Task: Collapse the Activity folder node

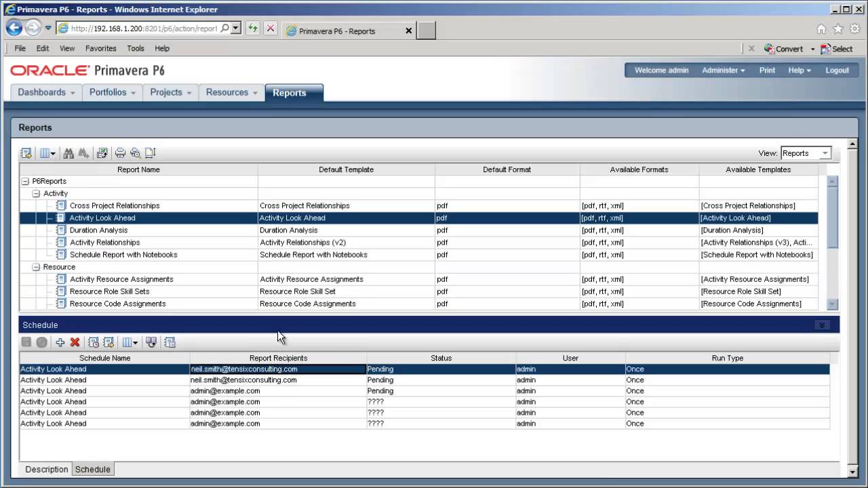Action: 37,194
